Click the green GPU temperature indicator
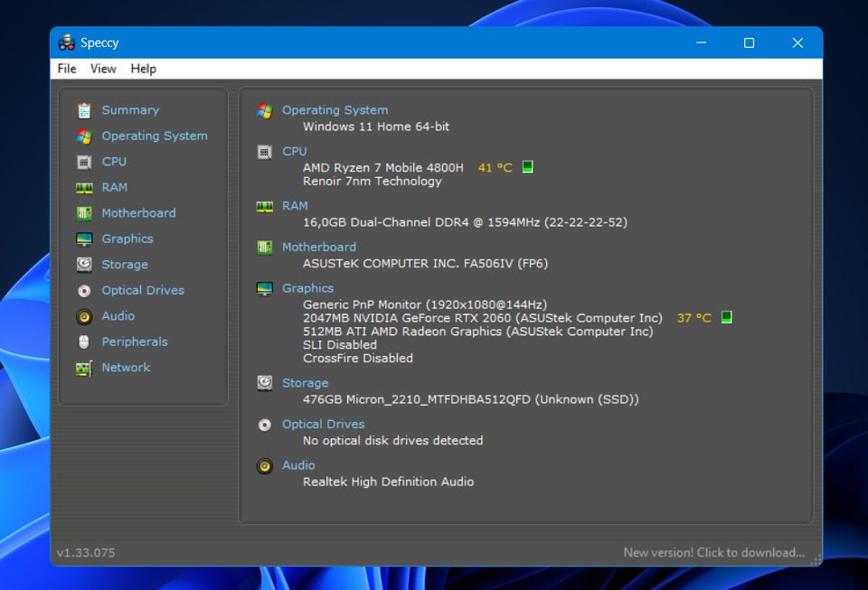Image resolution: width=868 pixels, height=590 pixels. tap(727, 317)
